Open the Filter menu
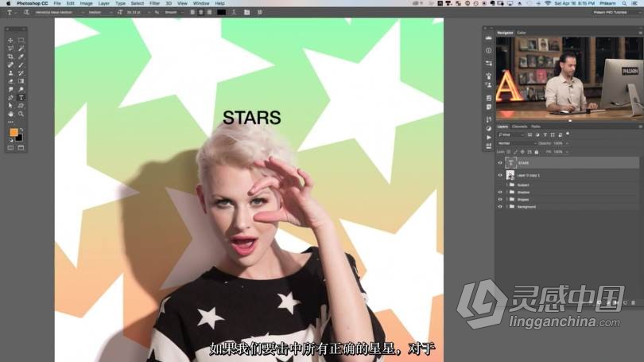Viewport: 644px width, 362px height. tap(154, 3)
